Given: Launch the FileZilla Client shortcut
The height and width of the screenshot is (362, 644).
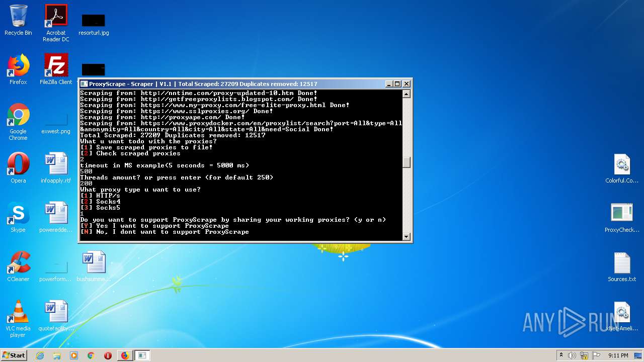Looking at the screenshot, I should [x=56, y=69].
